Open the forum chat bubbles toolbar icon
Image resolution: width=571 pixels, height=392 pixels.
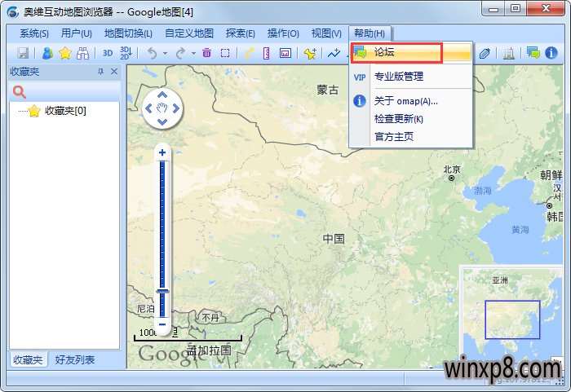[x=533, y=53]
